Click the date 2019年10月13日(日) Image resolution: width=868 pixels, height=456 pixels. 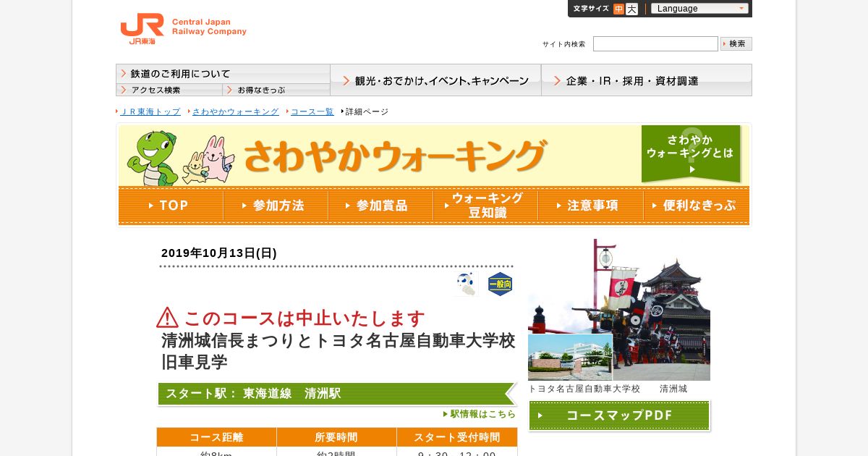point(219,253)
